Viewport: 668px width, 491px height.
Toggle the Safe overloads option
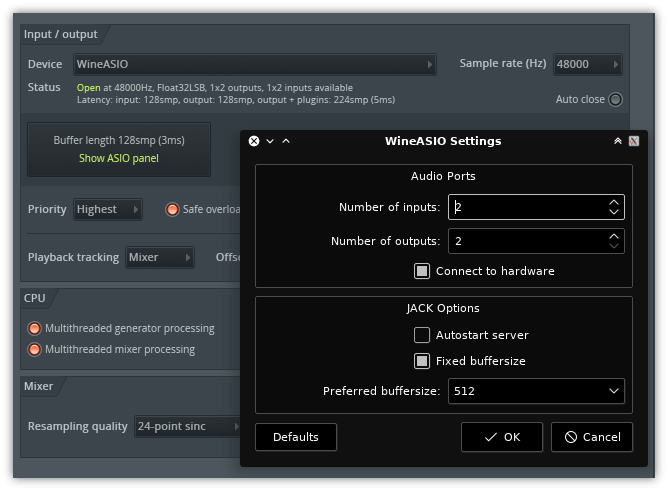(x=172, y=210)
